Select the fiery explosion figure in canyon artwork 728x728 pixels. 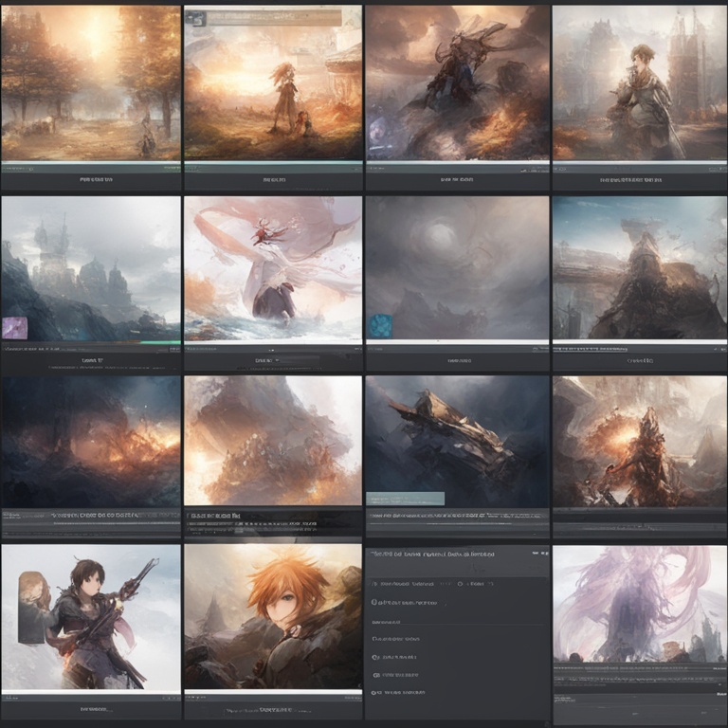640,442
